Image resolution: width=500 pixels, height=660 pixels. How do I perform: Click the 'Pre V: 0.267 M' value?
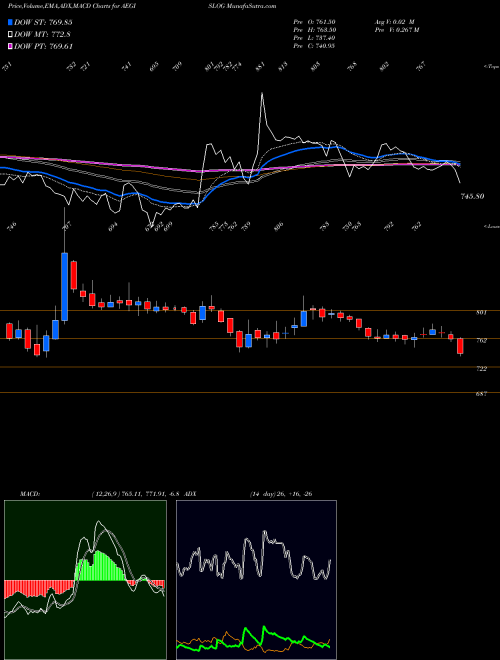coord(396,29)
